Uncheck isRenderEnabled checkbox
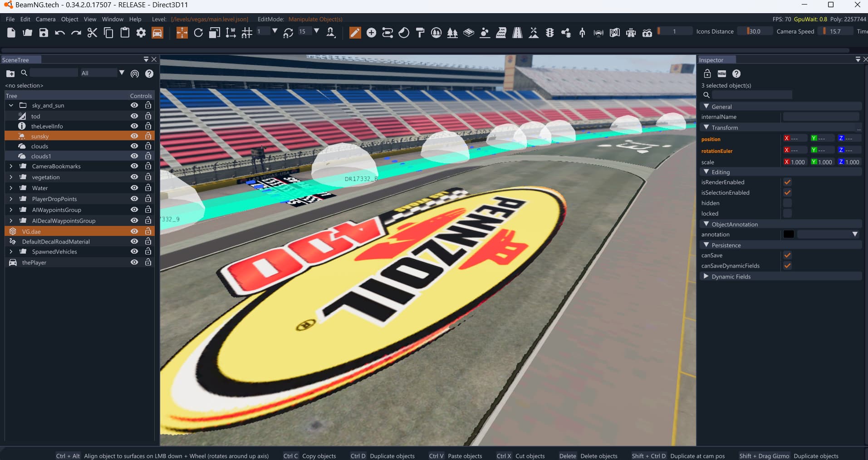Screen dimensions: 868x460 coord(788,182)
